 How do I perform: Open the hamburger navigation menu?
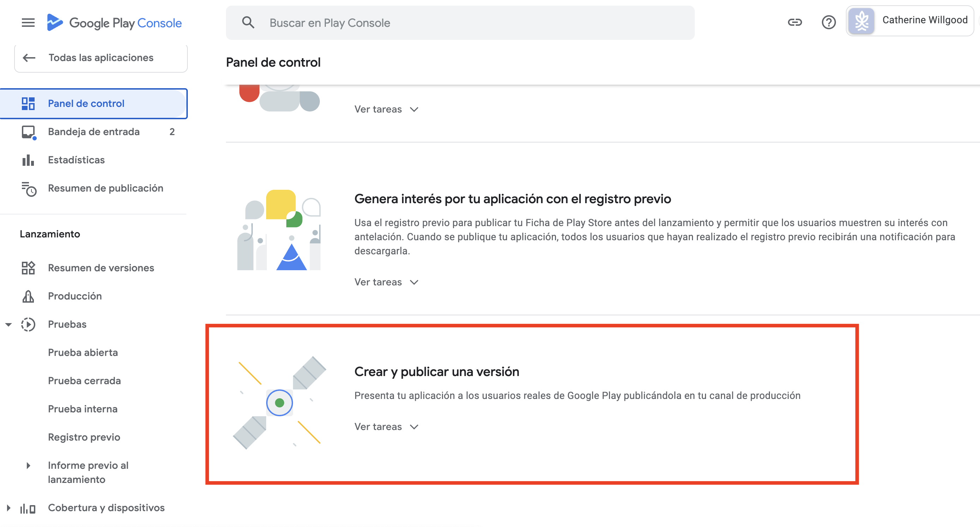point(28,23)
